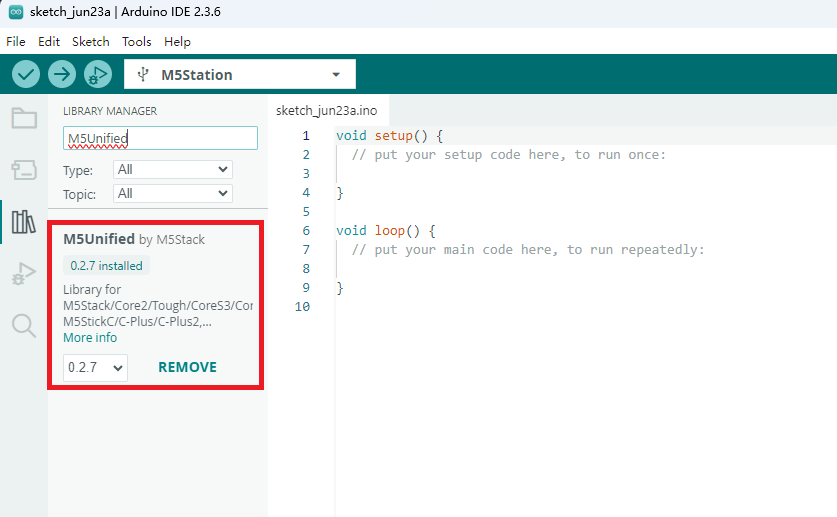Open the Edit menu
This screenshot has height=517, width=837.
[49, 42]
